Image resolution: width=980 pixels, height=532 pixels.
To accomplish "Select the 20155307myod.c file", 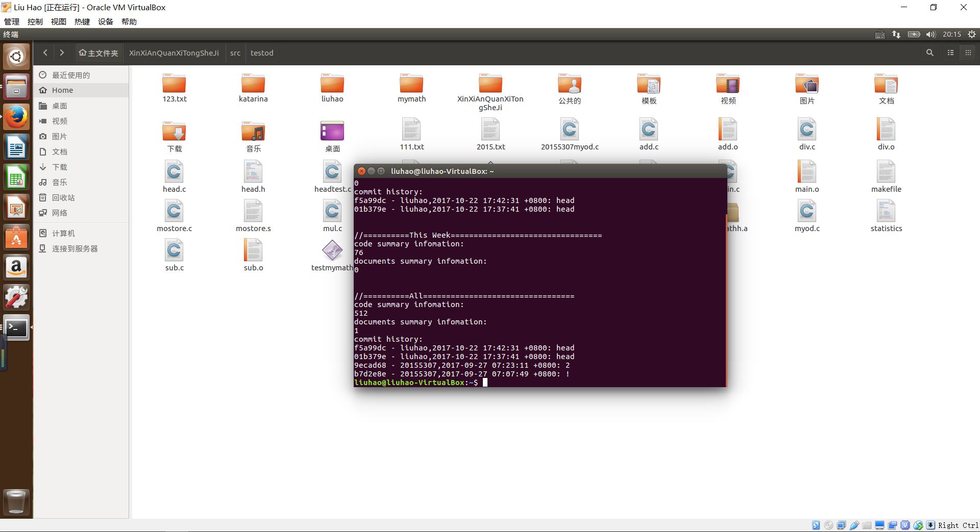I will coord(570,134).
